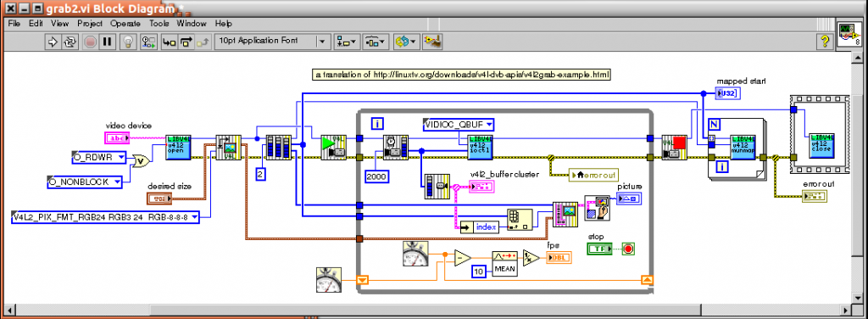Open the context help question mark
Screen dimensions: 868x319
[825, 42]
